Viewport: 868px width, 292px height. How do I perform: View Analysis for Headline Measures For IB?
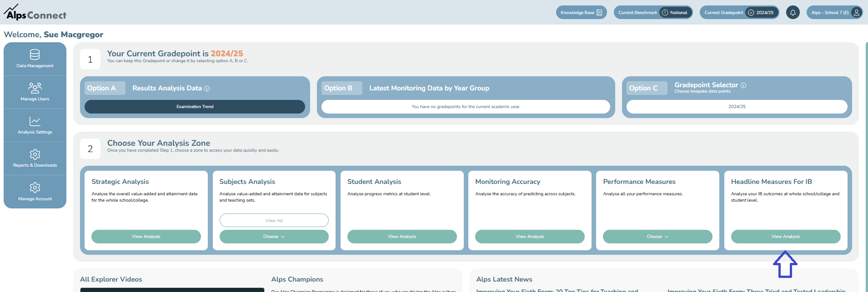(x=785, y=237)
